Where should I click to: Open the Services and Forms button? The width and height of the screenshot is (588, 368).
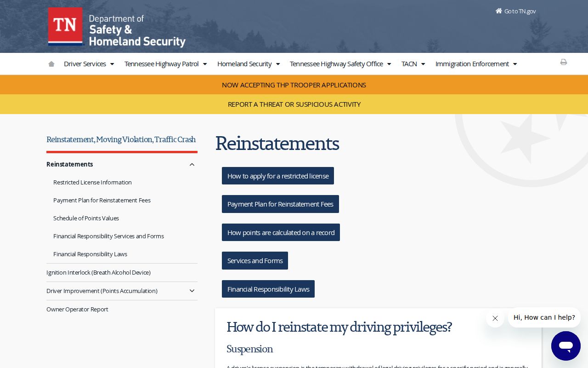(255, 261)
